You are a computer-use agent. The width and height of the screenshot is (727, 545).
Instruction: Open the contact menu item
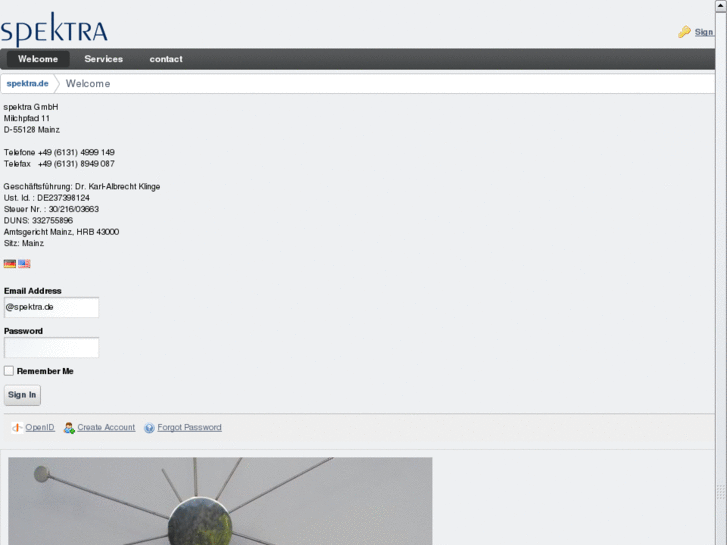pyautogui.click(x=166, y=59)
